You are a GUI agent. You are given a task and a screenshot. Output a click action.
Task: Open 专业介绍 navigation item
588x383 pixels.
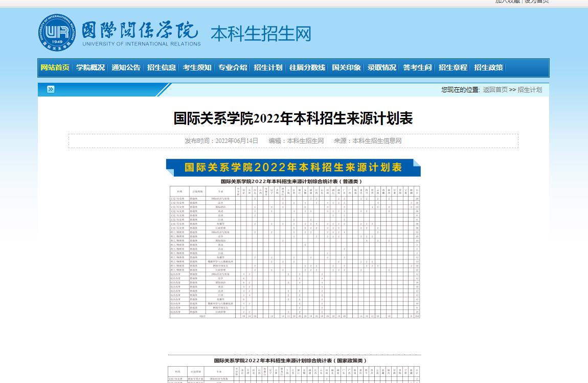point(233,68)
